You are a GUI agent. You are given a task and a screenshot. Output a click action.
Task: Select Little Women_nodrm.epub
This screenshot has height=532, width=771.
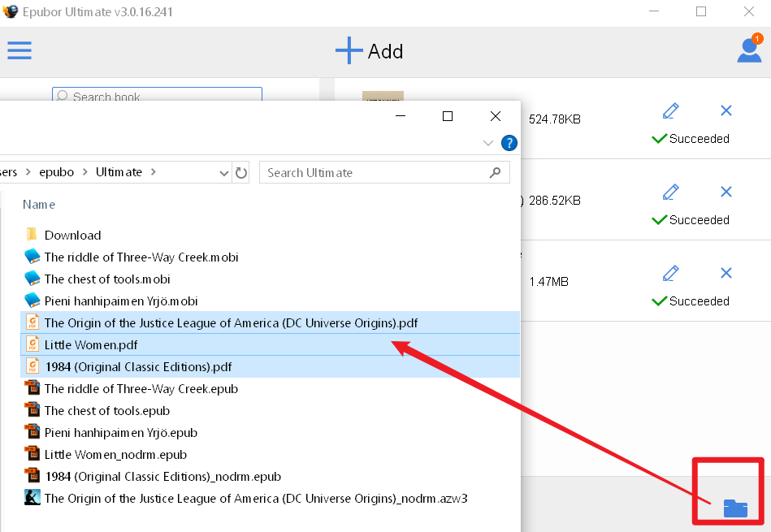coord(115,454)
